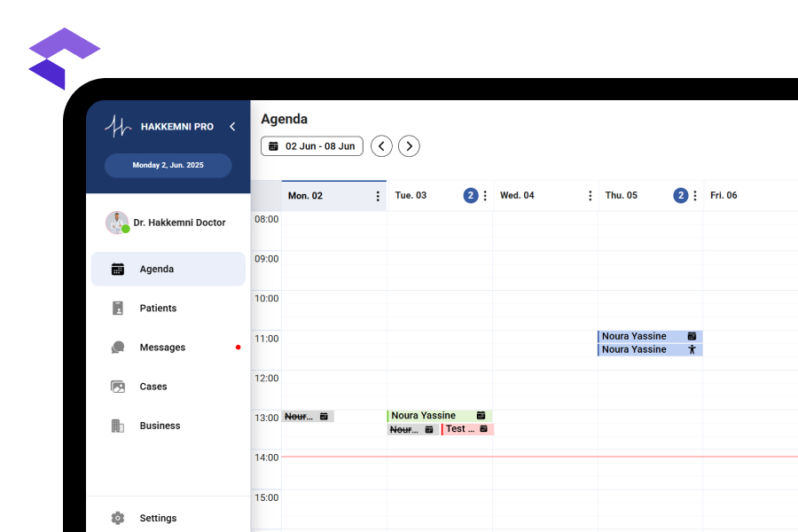Open the Cases section
798x532 pixels.
point(168,387)
